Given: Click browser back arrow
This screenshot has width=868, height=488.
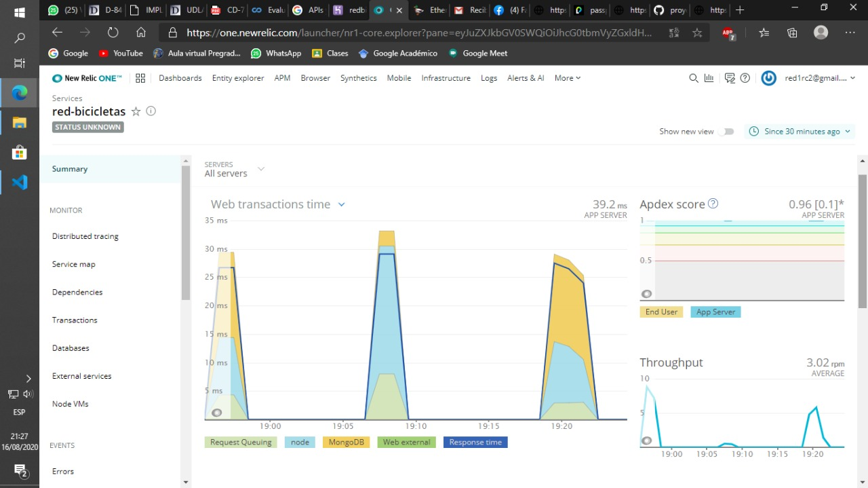Looking at the screenshot, I should pyautogui.click(x=57, y=32).
